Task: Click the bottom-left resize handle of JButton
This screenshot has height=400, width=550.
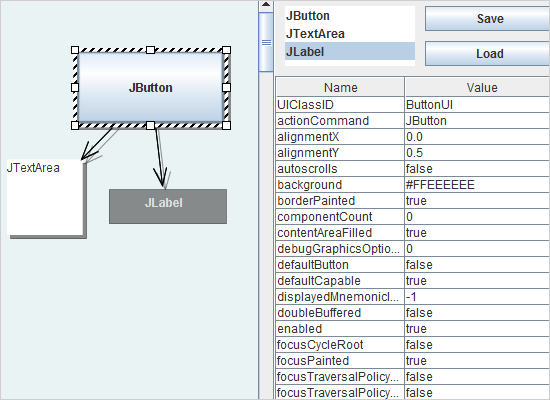Action: click(75, 125)
